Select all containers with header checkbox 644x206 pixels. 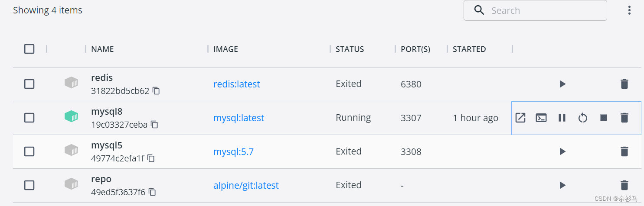29,49
